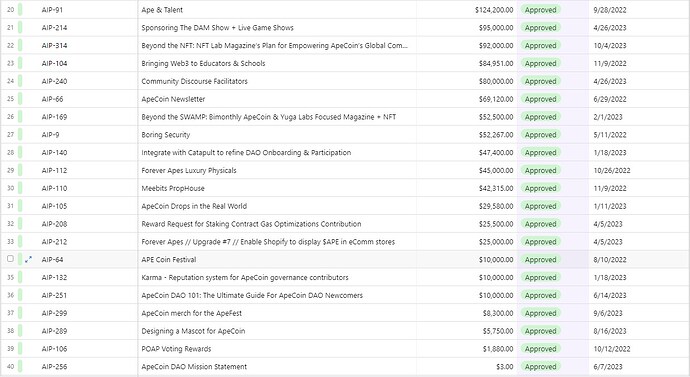Viewport: 690px width, 377px height.
Task: Select the AIP-110 cell
Action: pyautogui.click(x=54, y=188)
